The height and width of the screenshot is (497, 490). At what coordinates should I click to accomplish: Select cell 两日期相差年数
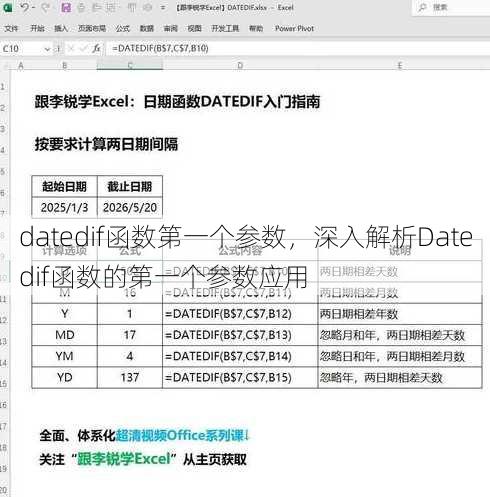point(400,314)
